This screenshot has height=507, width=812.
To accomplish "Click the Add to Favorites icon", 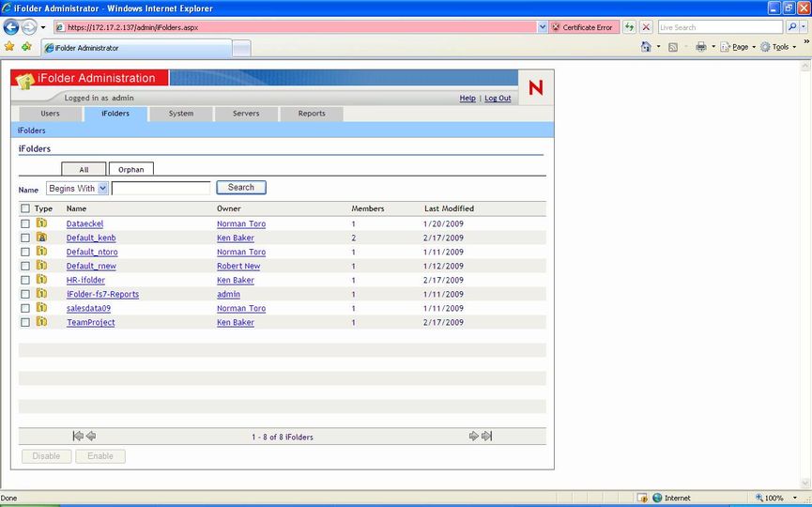I will point(26,47).
